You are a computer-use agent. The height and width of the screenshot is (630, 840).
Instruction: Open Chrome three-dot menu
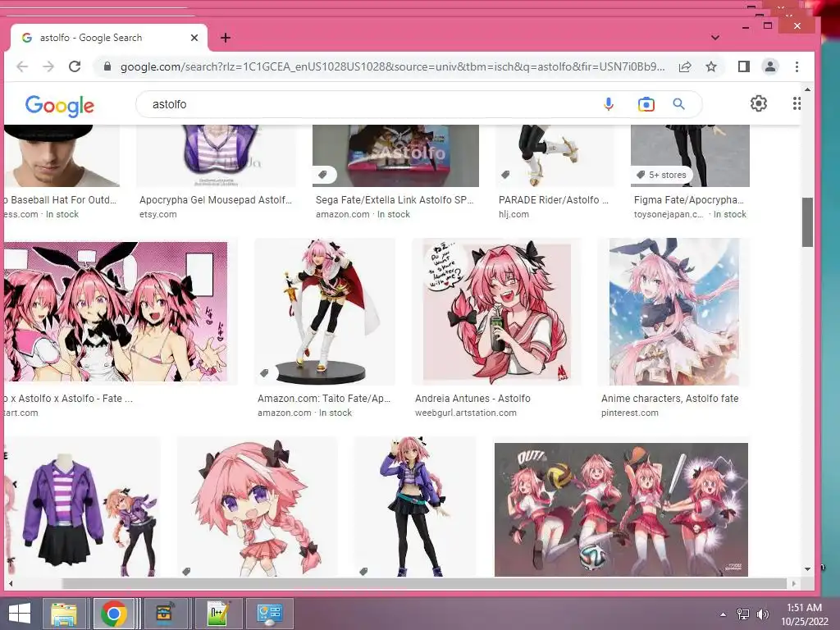797,66
